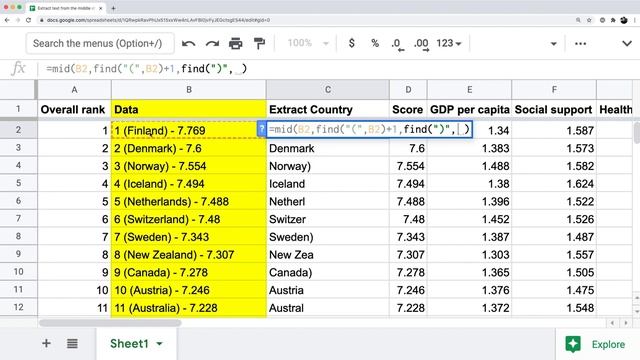640x360 pixels.
Task: Collapse the toolbar with the chevron
Action: pos(627,43)
